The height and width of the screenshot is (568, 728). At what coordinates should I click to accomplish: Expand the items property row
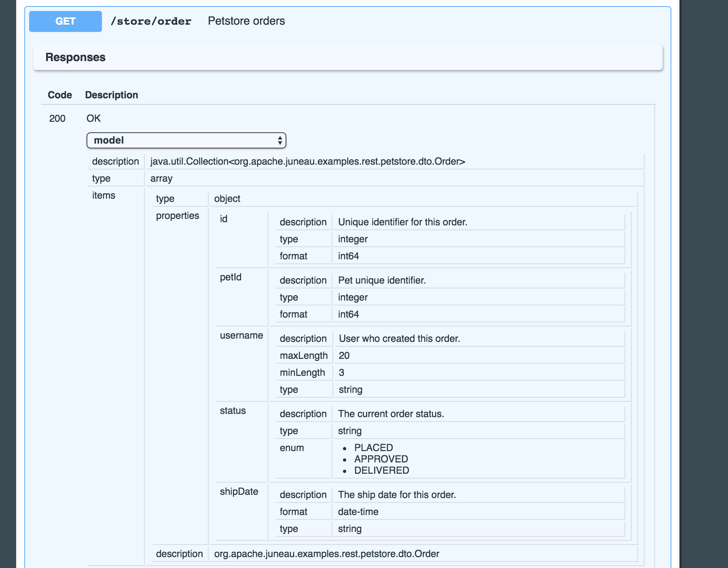tap(104, 195)
